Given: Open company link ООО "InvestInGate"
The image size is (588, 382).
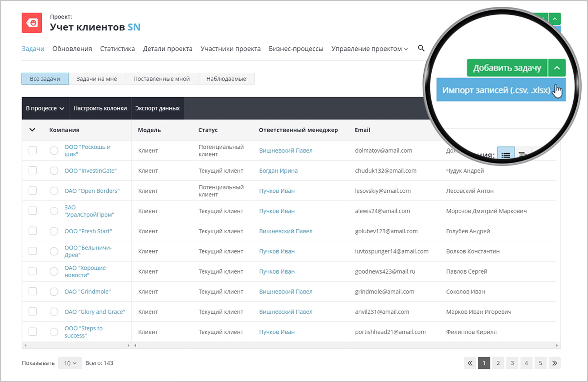Looking at the screenshot, I should pyautogui.click(x=90, y=171).
